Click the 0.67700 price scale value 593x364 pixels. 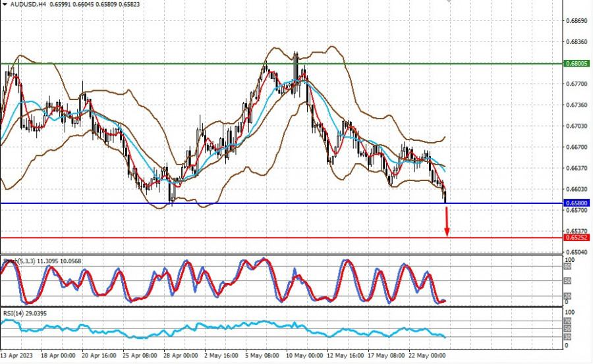point(577,84)
